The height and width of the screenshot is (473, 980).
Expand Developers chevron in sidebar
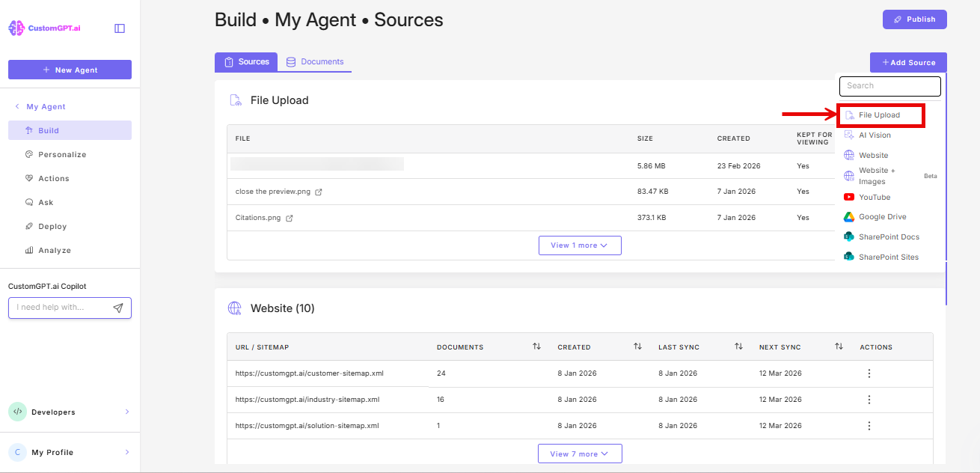pyautogui.click(x=127, y=412)
